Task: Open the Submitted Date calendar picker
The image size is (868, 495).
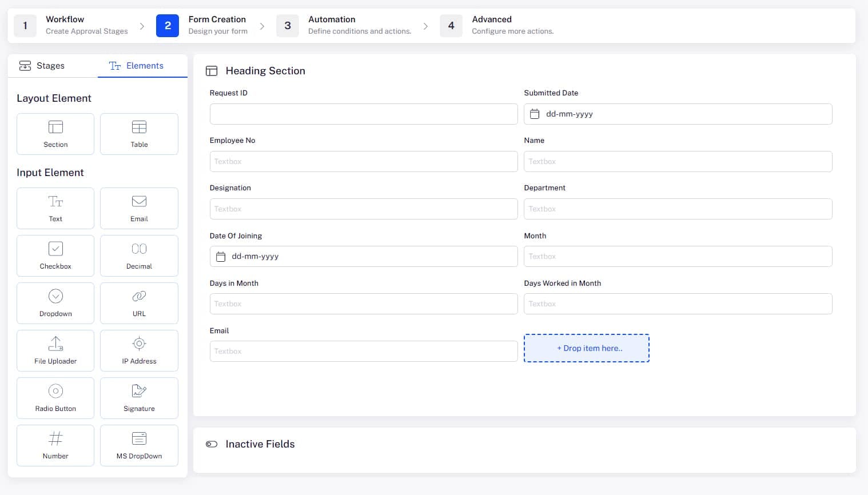Action: [x=535, y=114]
